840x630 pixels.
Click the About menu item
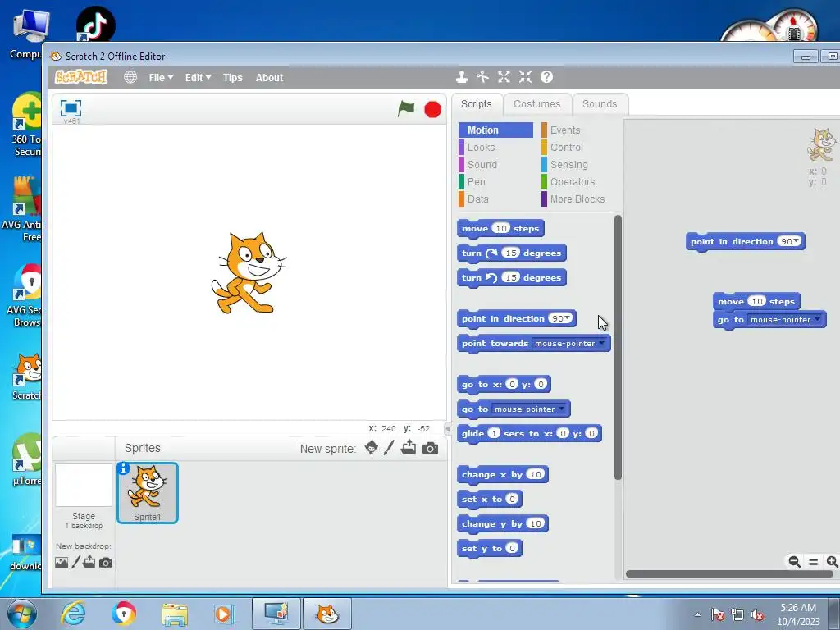tap(269, 78)
